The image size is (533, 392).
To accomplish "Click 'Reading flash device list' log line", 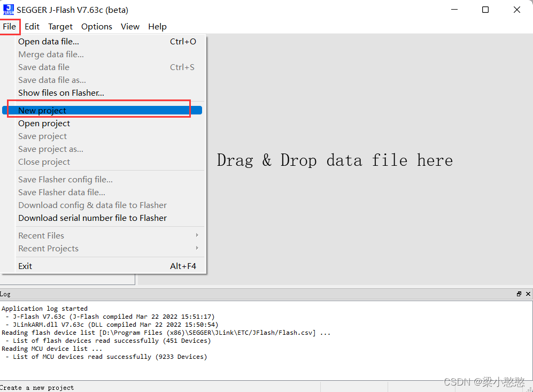I will pyautogui.click(x=166, y=333).
